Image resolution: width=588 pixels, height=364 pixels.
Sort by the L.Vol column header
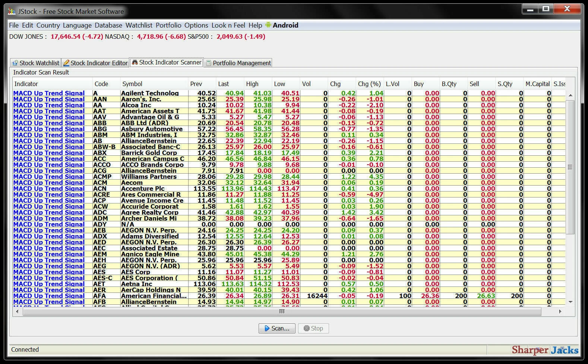(398, 84)
